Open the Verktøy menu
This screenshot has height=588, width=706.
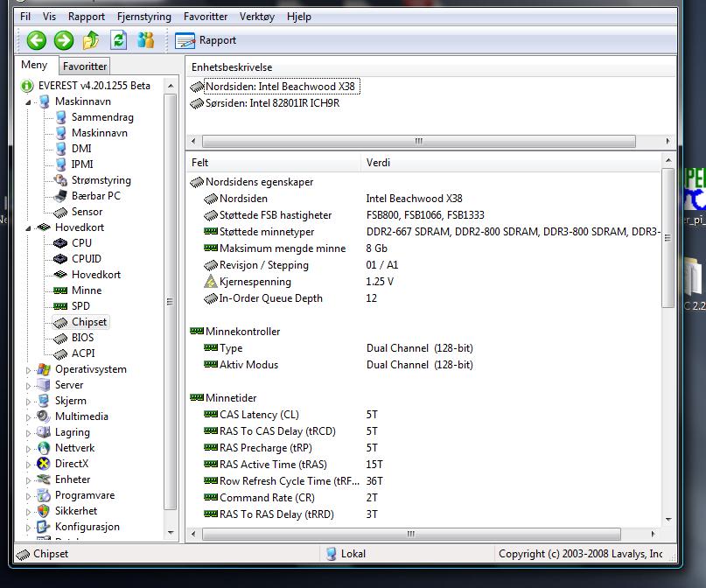click(x=256, y=17)
